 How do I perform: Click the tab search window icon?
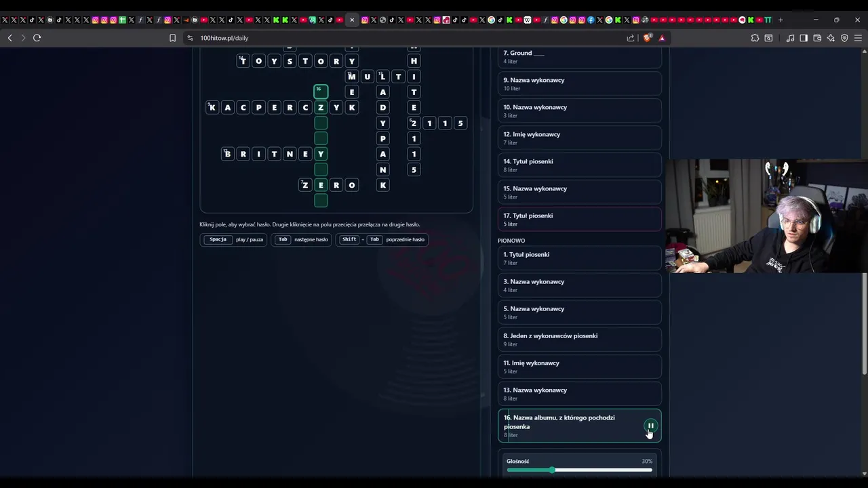click(768, 38)
